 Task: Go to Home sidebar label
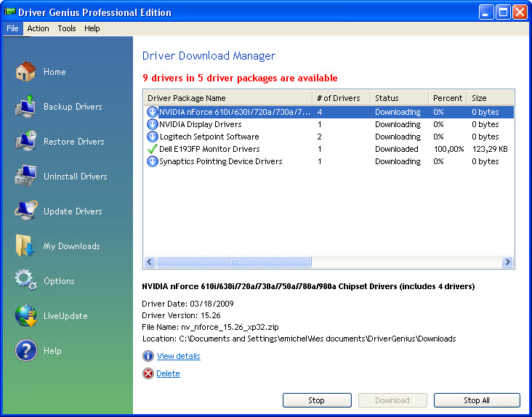[55, 72]
